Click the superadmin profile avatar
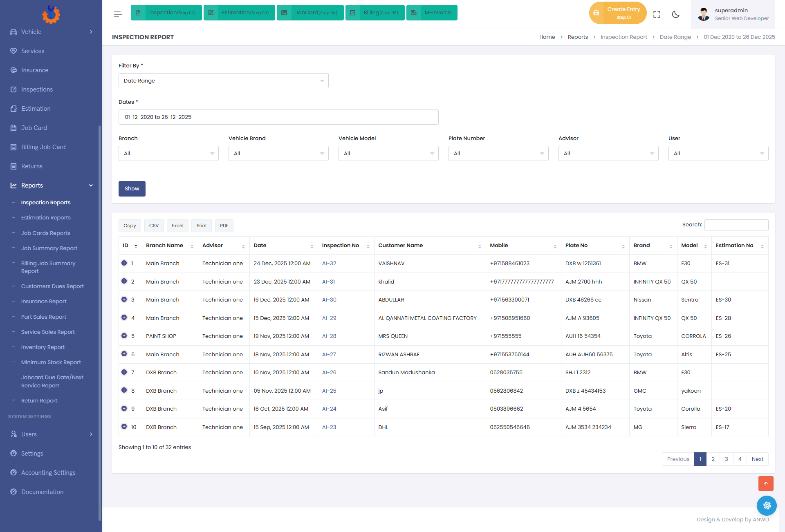 pyautogui.click(x=703, y=14)
